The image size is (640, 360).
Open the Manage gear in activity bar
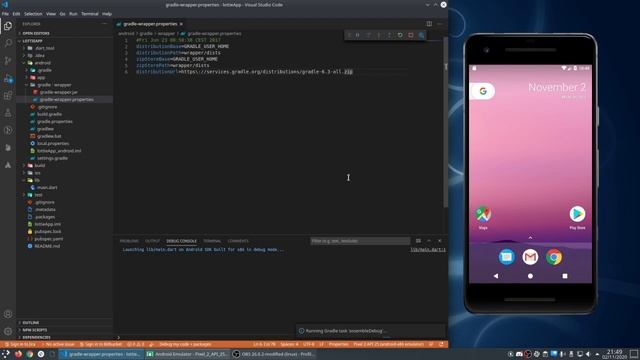click(x=8, y=331)
